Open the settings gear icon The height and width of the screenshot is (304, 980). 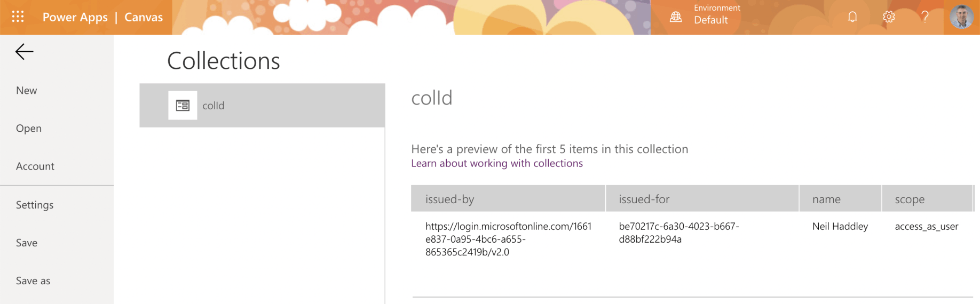889,17
